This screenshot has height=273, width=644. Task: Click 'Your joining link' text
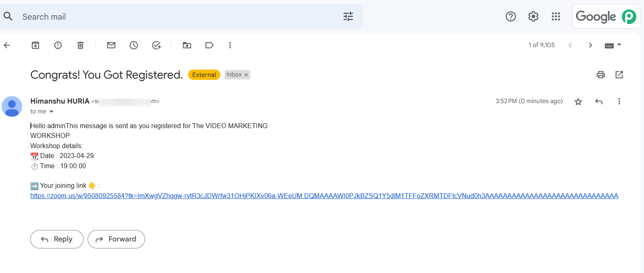[x=63, y=186]
